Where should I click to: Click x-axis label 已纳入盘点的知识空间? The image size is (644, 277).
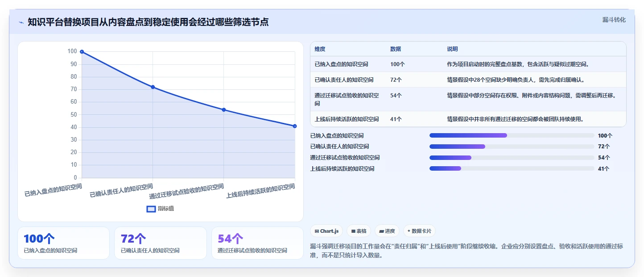click(x=53, y=190)
